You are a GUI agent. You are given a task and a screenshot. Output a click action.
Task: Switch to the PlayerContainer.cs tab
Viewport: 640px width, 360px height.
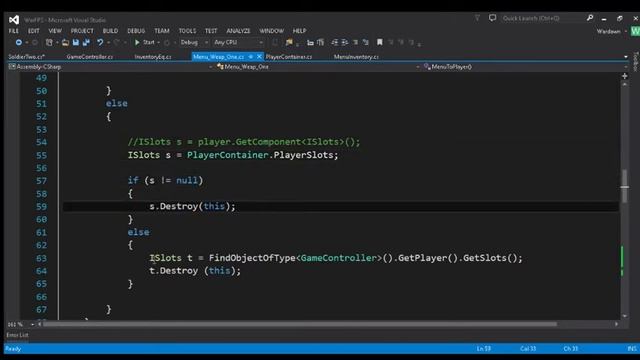[x=289, y=57]
